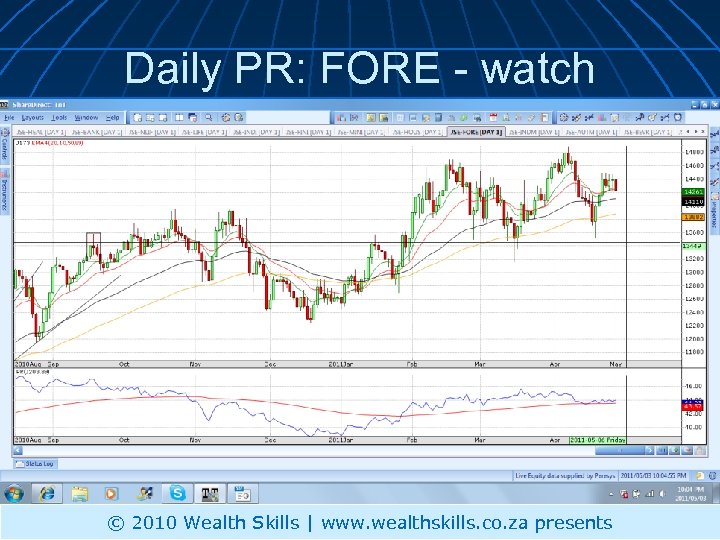Open Windows Explorer folder from the taskbar
This screenshot has width=720, height=540.
click(79, 494)
